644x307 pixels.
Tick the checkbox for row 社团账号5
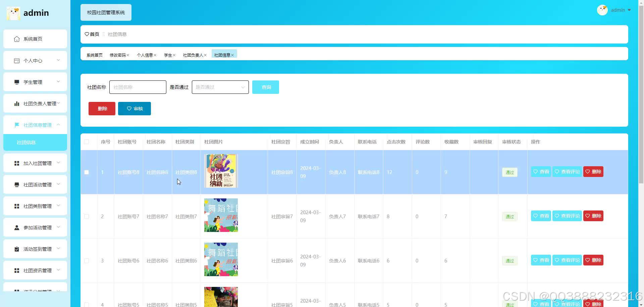coord(87,305)
